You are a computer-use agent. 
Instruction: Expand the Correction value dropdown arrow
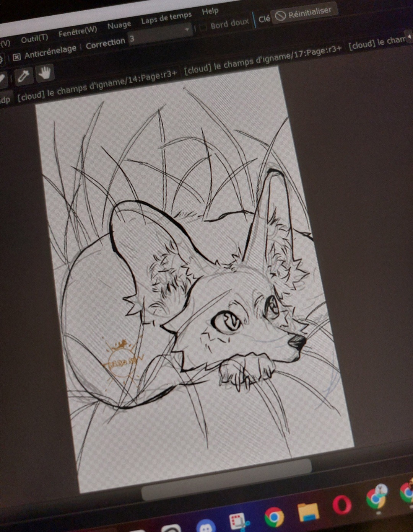click(187, 29)
